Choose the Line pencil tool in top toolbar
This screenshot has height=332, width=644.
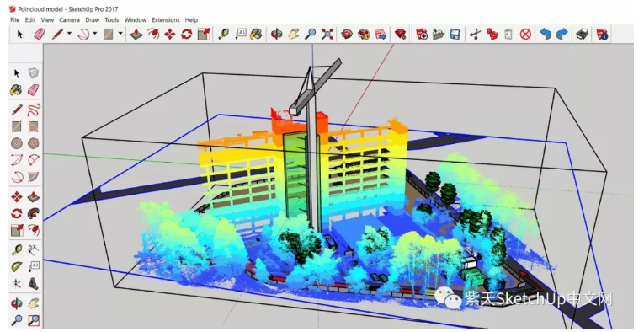click(57, 34)
